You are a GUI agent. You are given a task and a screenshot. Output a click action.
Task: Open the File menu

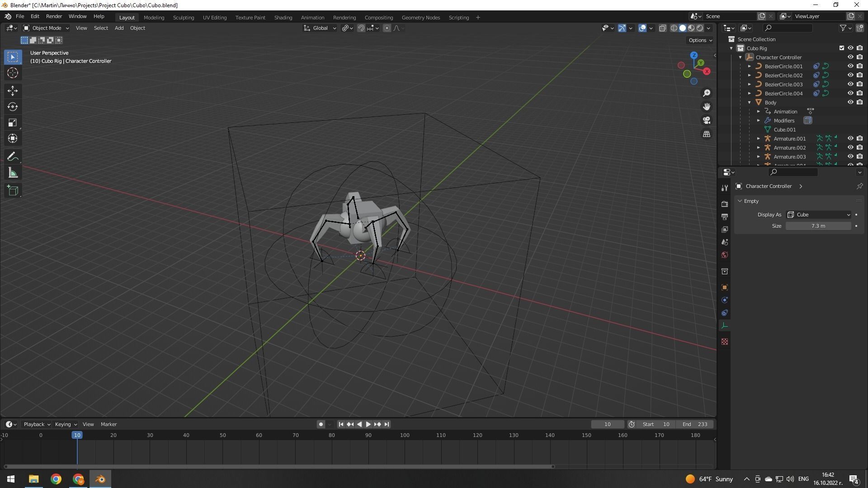click(20, 16)
